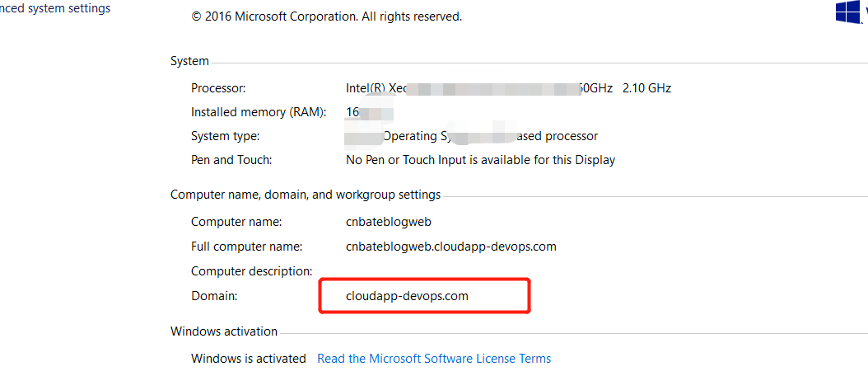This screenshot has height=376, width=868.
Task: Click the full computer name value
Action: (x=450, y=247)
